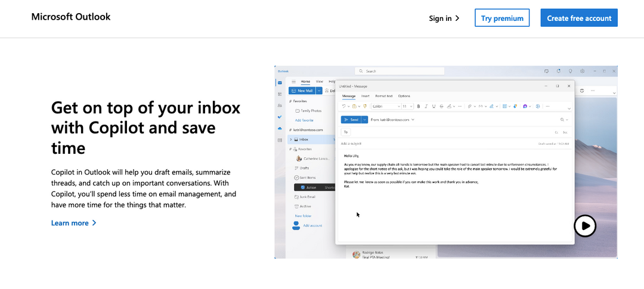Click the Try premium button

[502, 18]
